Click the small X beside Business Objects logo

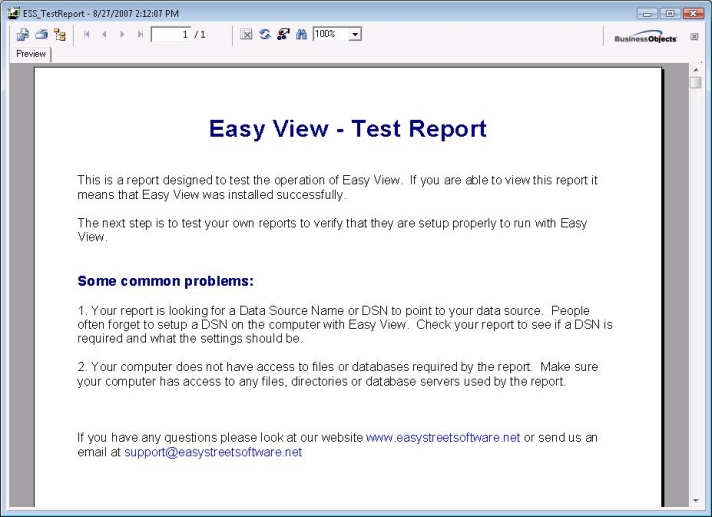(694, 37)
